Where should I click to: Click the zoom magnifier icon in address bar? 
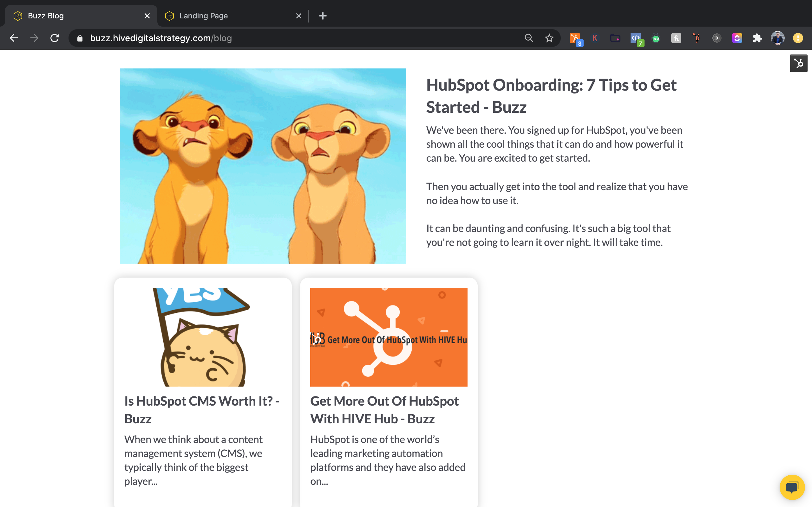pyautogui.click(x=529, y=38)
